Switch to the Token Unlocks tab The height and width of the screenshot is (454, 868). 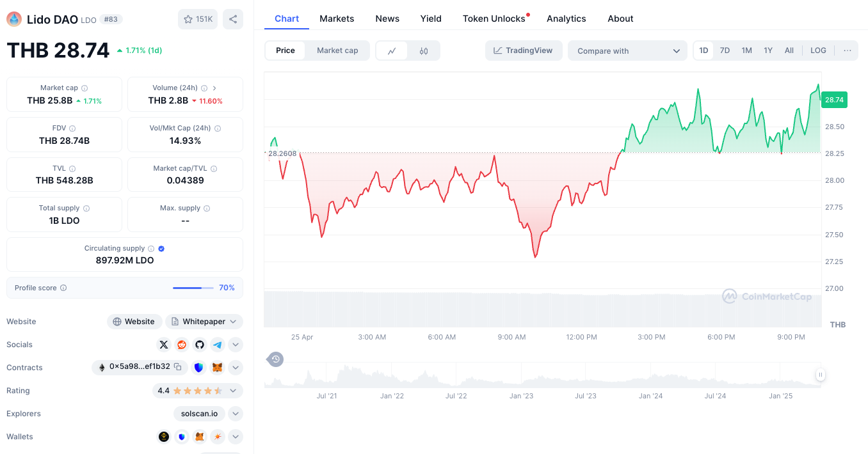pyautogui.click(x=494, y=19)
